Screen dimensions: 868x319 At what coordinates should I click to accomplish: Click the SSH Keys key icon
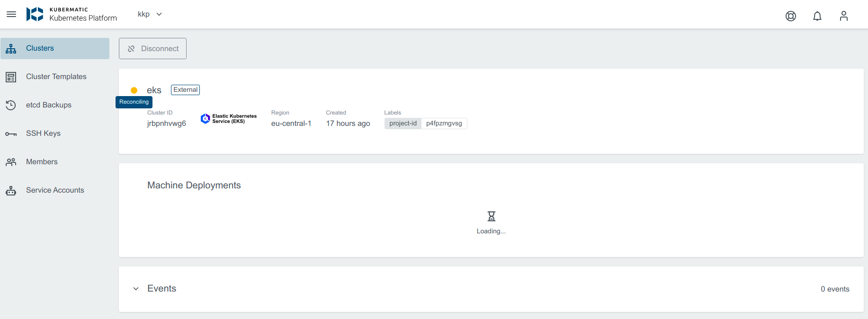[11, 134]
